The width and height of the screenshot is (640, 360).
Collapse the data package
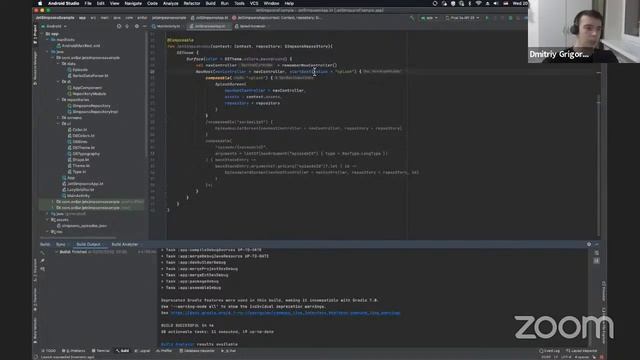(58, 64)
